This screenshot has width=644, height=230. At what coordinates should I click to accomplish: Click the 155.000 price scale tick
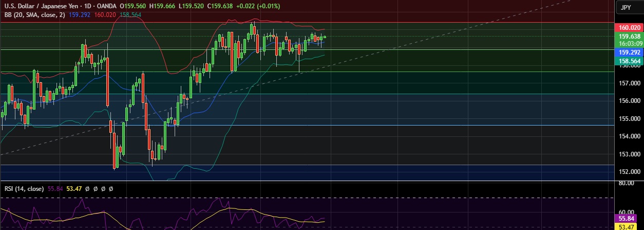coord(629,118)
